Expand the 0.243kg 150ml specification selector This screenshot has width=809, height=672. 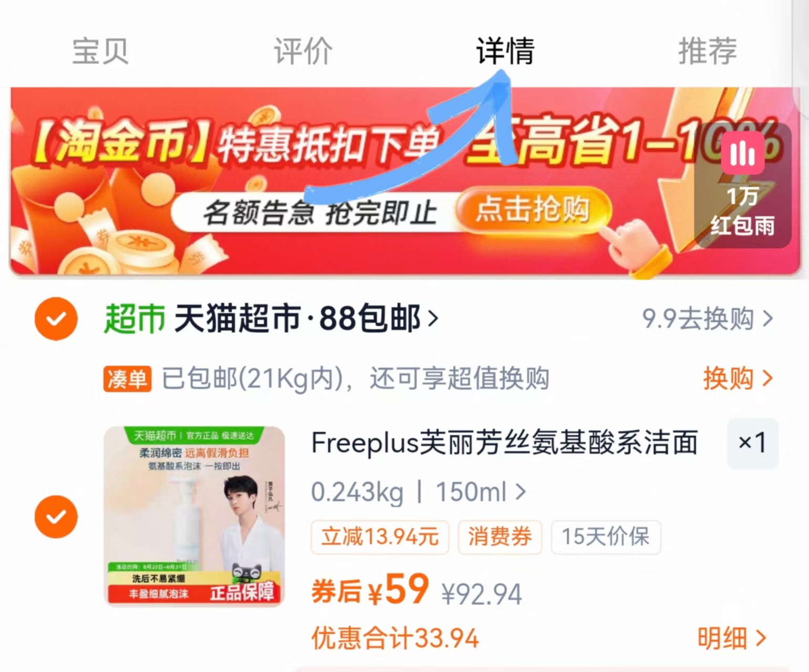(x=418, y=492)
